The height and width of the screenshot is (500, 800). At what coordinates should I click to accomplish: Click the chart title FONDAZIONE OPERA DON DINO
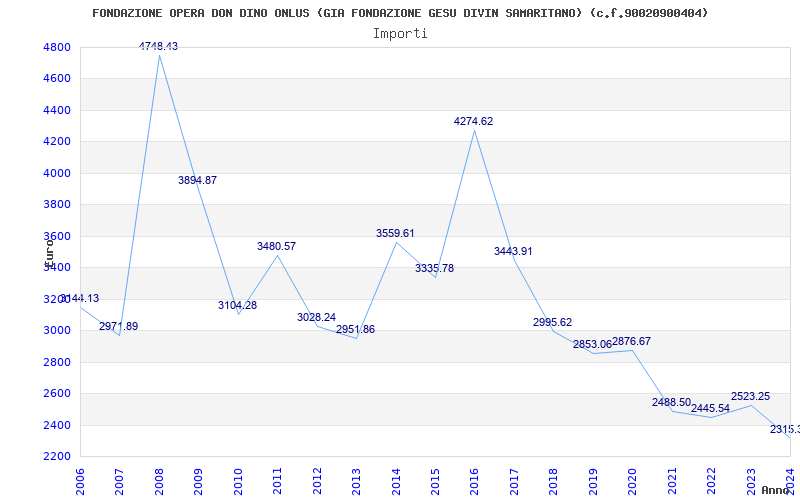coord(400,13)
